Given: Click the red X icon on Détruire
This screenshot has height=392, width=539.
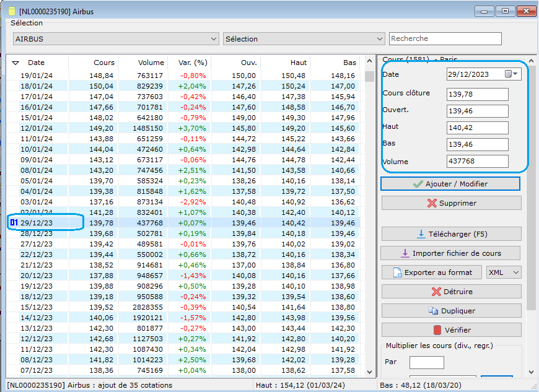Looking at the screenshot, I should click(436, 292).
